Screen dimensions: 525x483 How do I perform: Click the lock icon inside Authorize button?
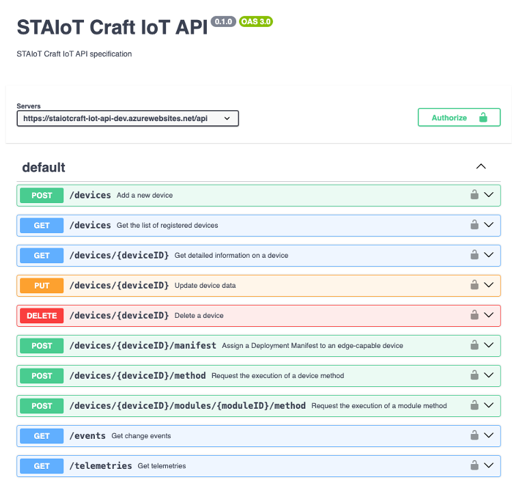(x=483, y=117)
